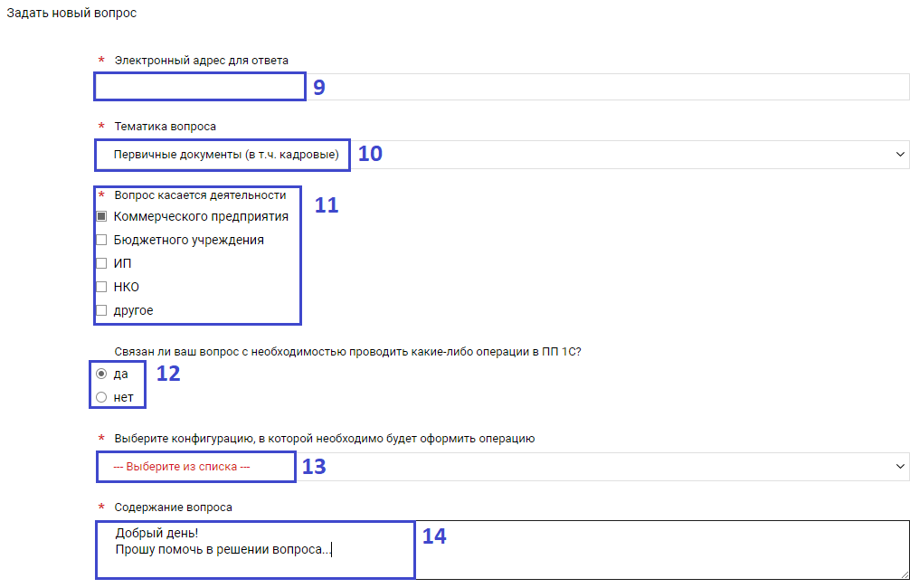919x588 pixels.
Task: Check the 'НКО' checkbox
Action: (x=101, y=287)
